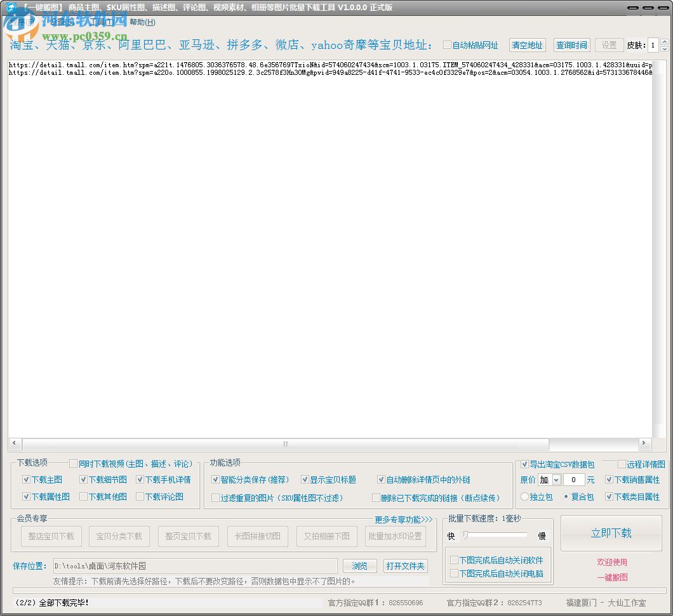Open the 帮助(H) help menu
673x616 pixels.
click(141, 22)
